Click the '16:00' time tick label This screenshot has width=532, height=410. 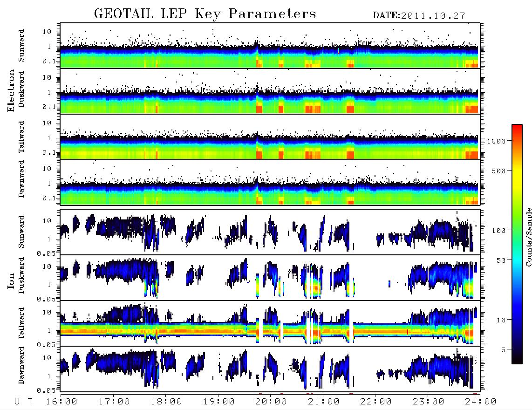pos(61,402)
